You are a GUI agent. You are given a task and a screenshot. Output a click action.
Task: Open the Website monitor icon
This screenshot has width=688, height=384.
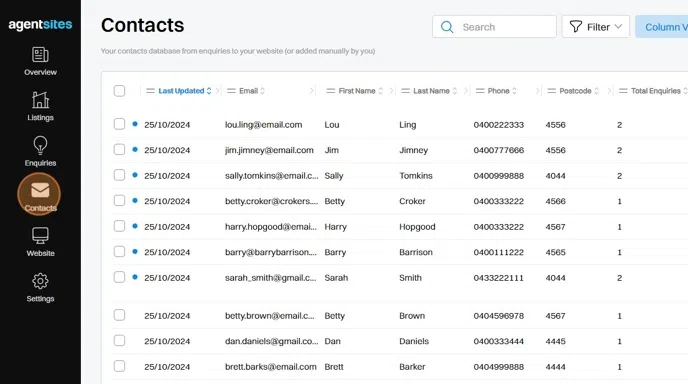(x=40, y=236)
